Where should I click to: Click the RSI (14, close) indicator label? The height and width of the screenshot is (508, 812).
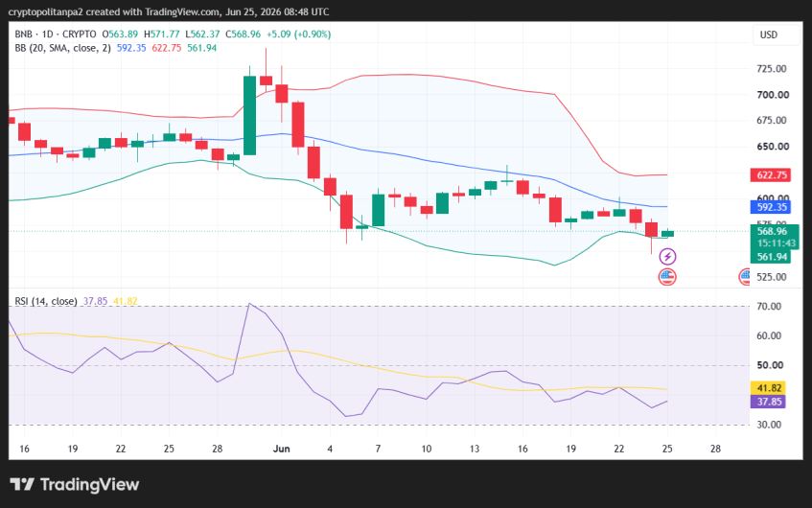[46, 301]
